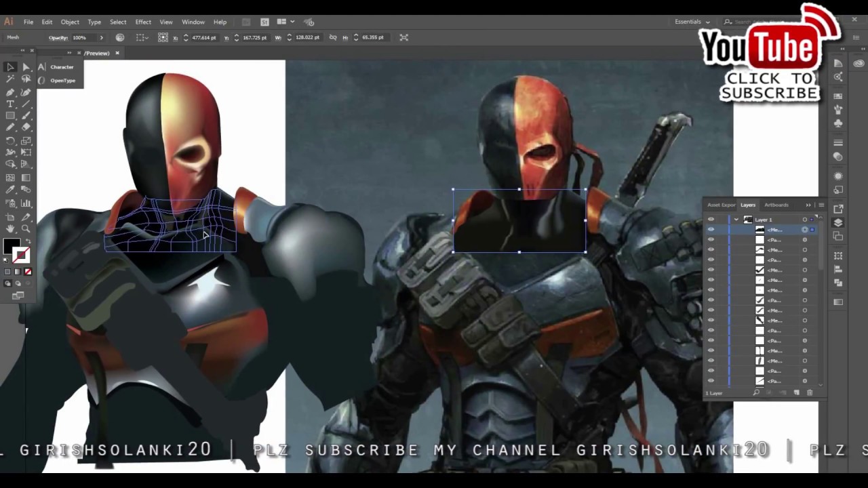This screenshot has width=868, height=488.
Task: Select the Direct Selection tool
Action: point(26,67)
